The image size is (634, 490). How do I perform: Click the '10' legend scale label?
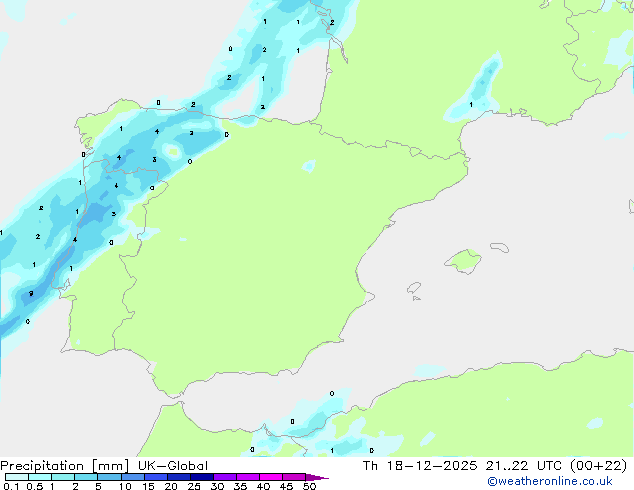(x=125, y=486)
